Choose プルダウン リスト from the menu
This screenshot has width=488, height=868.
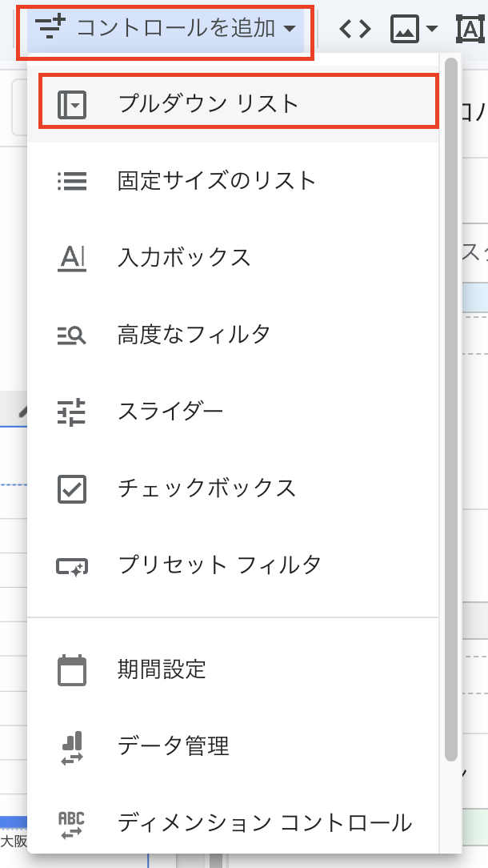208,104
